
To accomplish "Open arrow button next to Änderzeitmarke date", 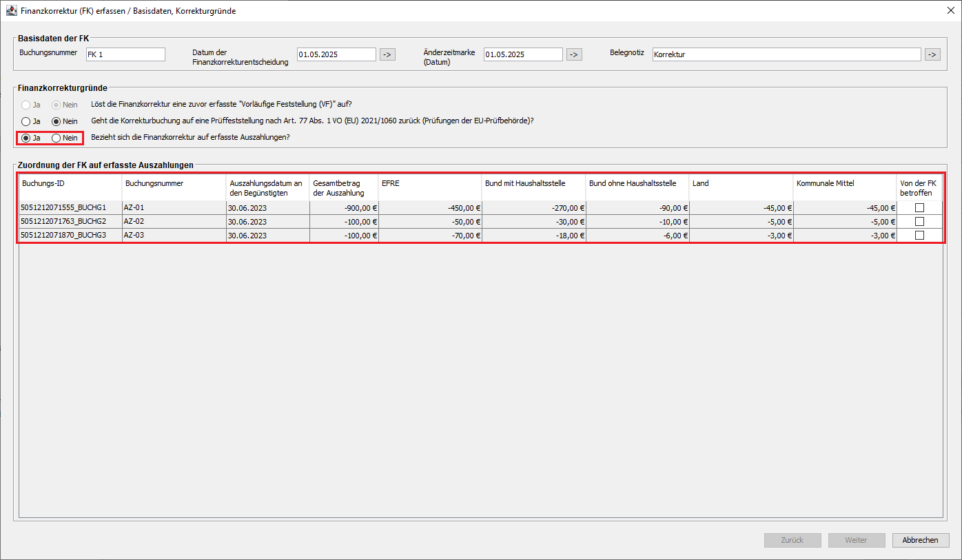I will pos(574,54).
